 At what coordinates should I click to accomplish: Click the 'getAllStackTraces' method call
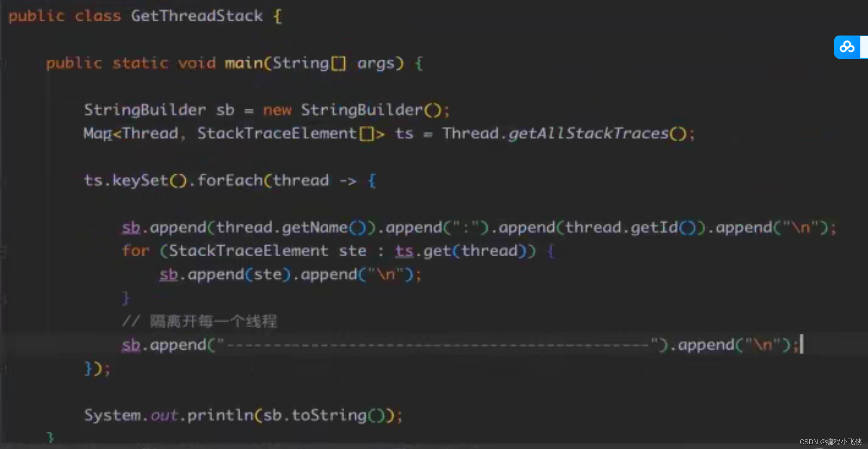(x=589, y=134)
